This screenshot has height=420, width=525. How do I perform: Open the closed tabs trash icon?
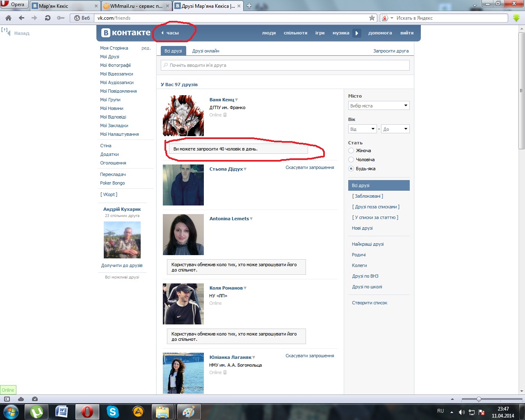(475, 5)
